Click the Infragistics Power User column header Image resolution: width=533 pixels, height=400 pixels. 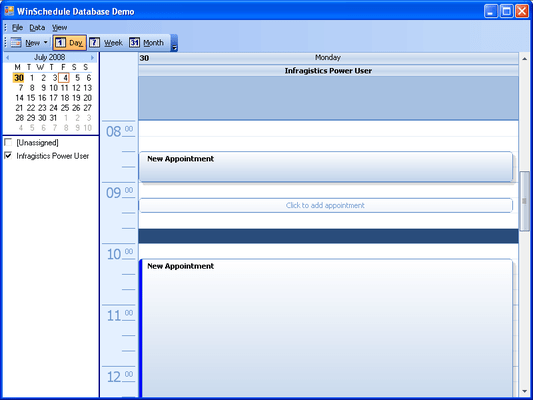(x=328, y=71)
